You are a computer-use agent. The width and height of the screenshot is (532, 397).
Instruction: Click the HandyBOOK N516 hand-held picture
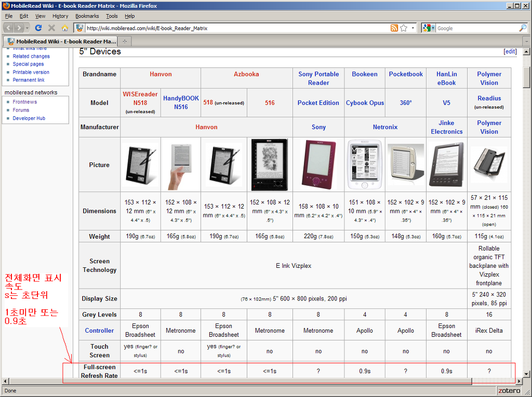(180, 165)
